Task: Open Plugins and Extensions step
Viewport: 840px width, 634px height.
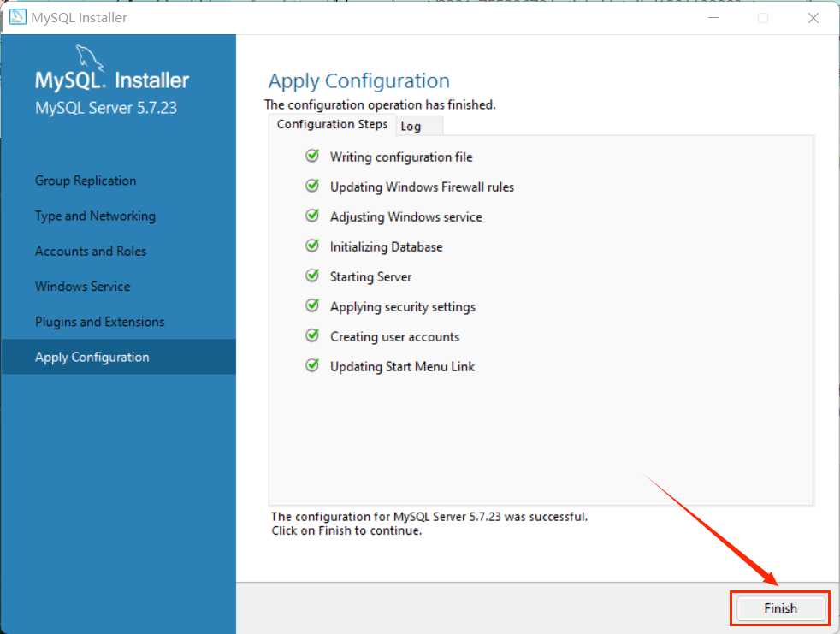Action: click(x=99, y=322)
